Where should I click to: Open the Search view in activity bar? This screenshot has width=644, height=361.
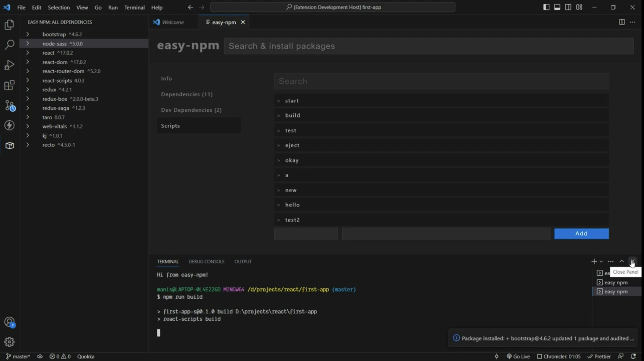coord(10,45)
